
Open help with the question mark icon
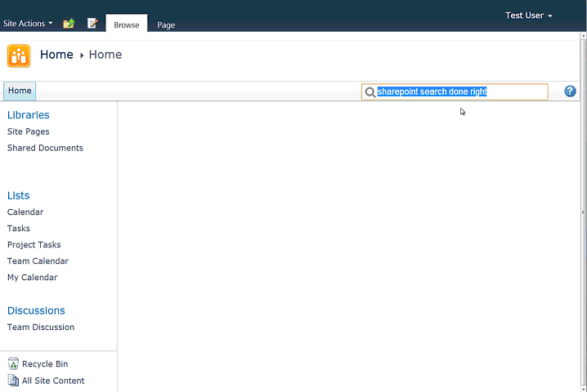(570, 91)
